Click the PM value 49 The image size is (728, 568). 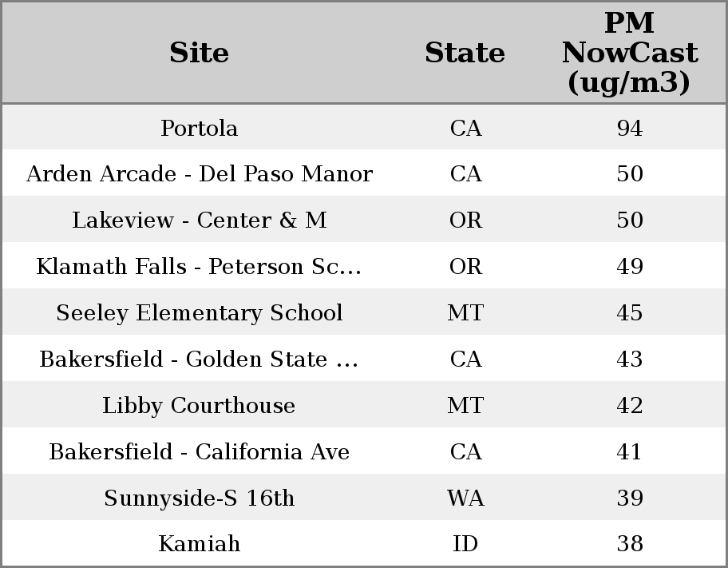click(x=629, y=267)
